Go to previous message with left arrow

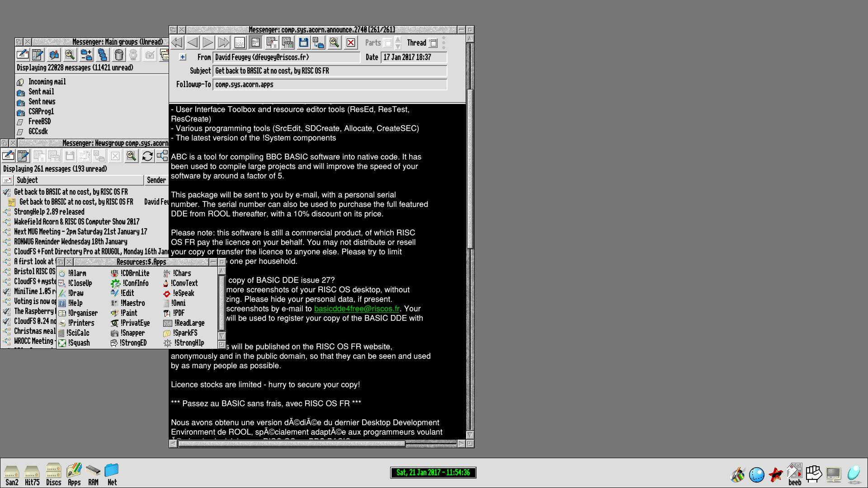(x=193, y=43)
